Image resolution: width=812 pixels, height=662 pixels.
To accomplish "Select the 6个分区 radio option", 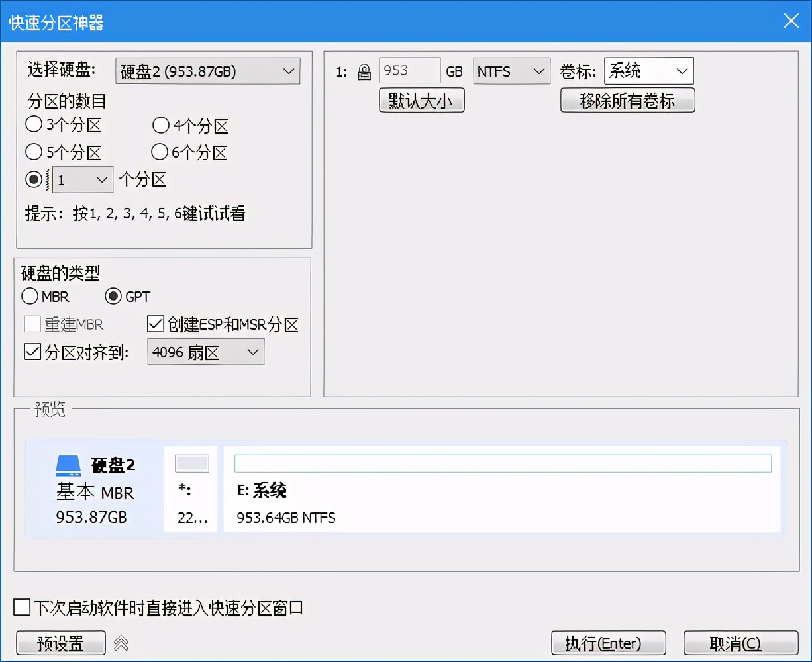I will tap(159, 152).
